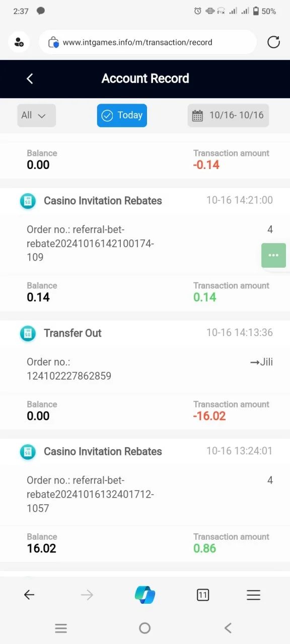The image size is (290, 644).
Task: Open browser profile account icon
Action: 19,42
